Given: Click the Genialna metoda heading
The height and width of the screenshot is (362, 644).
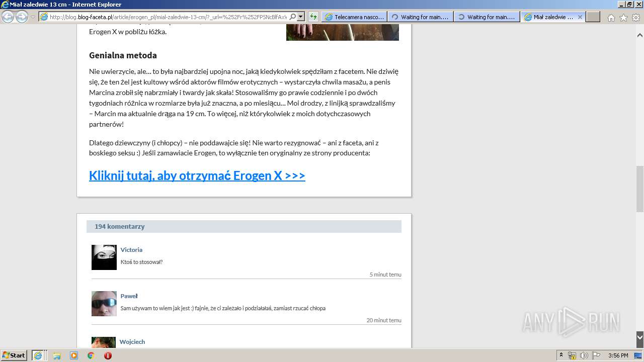Looking at the screenshot, I should (123, 55).
